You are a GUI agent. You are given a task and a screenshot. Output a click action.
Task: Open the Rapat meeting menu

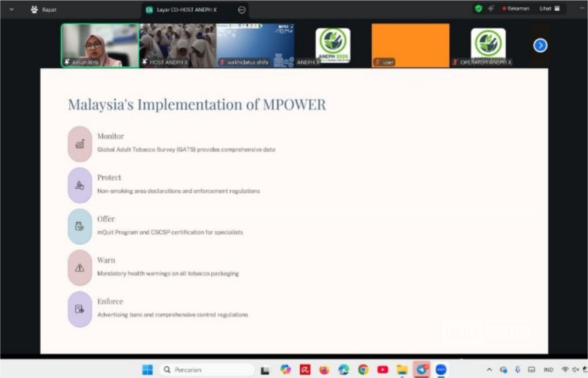[44, 10]
